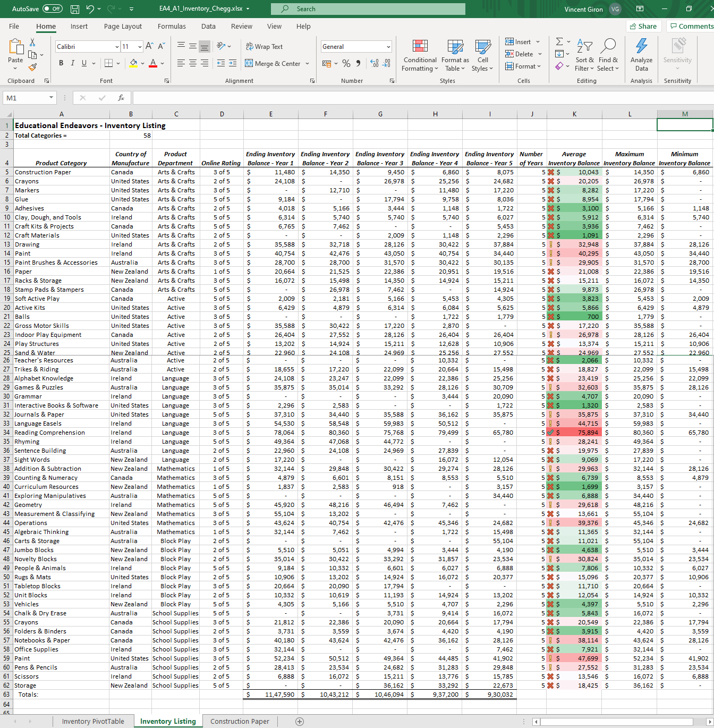The height and width of the screenshot is (728, 714).
Task: Toggle Underline formatting
Action: pyautogui.click(x=84, y=63)
